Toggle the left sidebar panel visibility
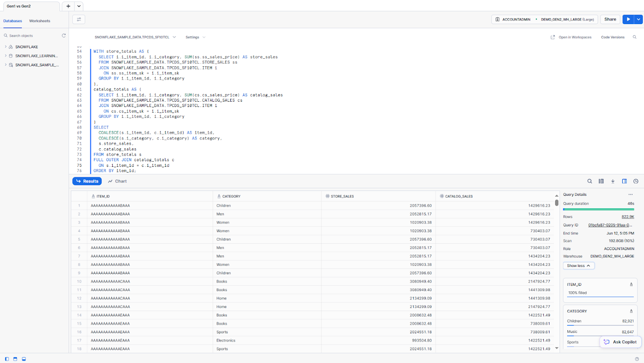 click(x=7, y=359)
